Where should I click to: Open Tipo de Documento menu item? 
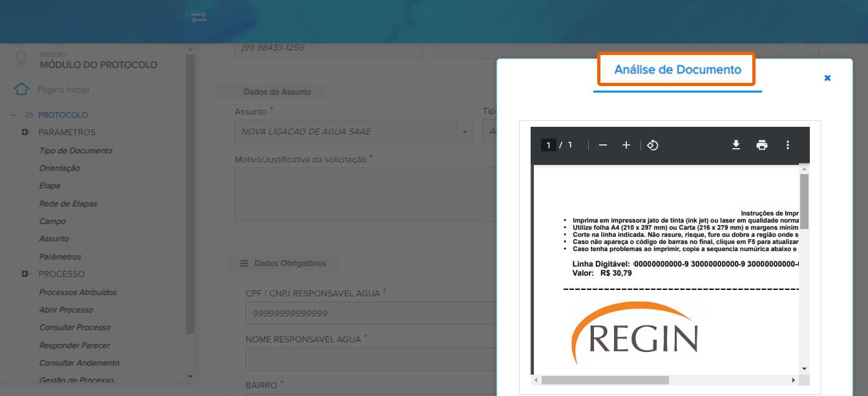(x=76, y=151)
